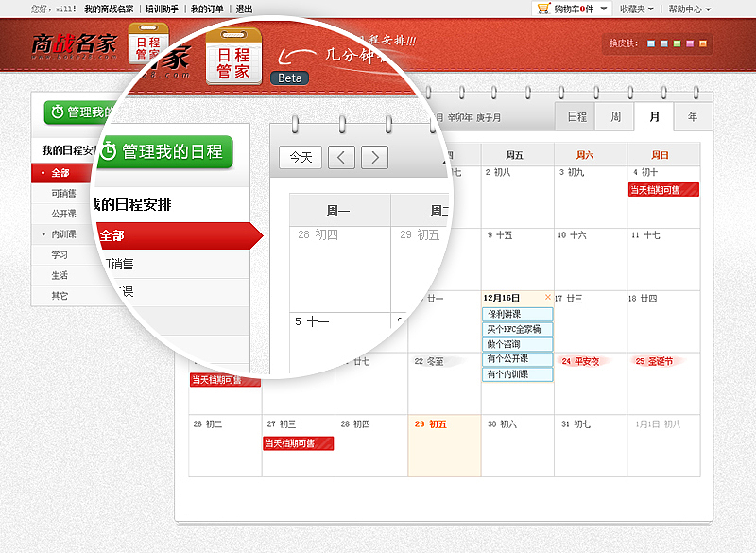756x553 pixels.
Task: Go to previous month arrow button
Action: pos(341,157)
